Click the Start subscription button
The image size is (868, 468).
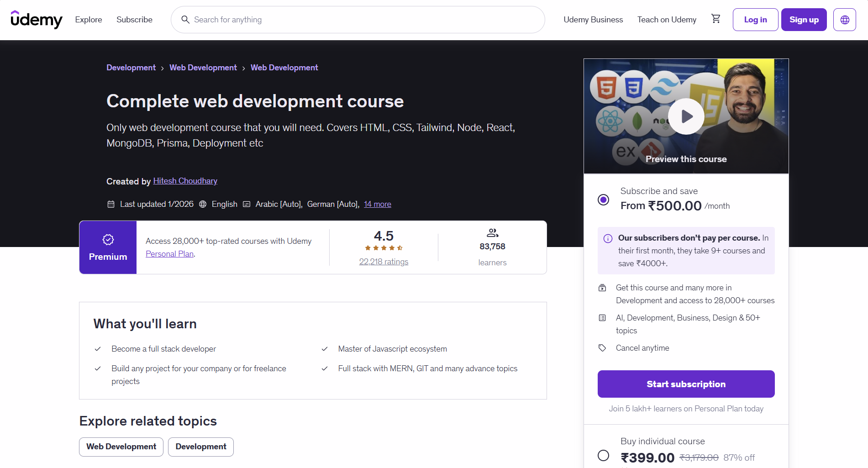(x=686, y=384)
